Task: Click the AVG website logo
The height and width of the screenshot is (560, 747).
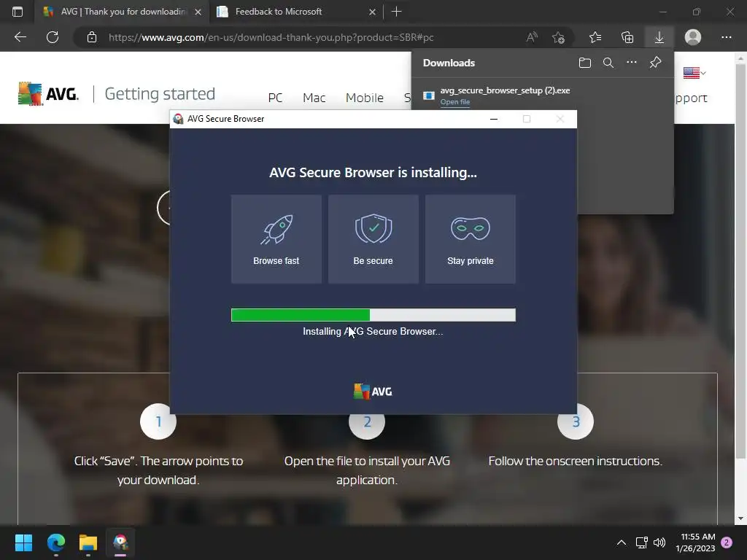Action: click(x=48, y=93)
